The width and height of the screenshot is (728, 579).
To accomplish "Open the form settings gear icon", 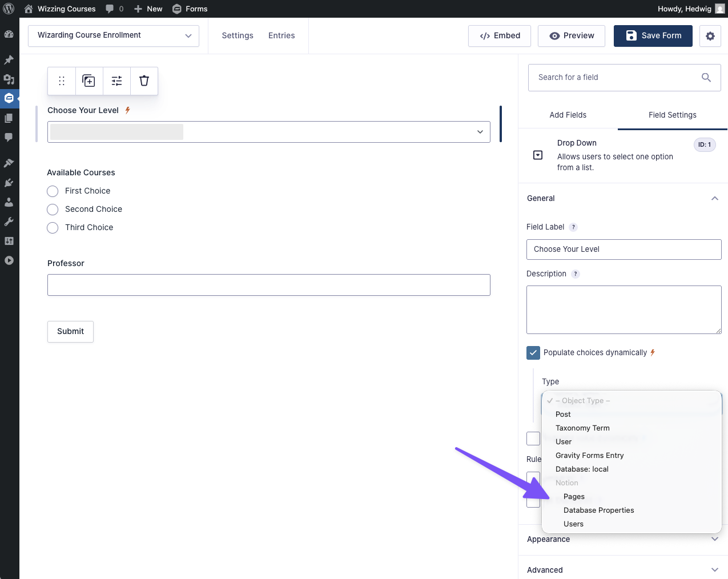I will (x=710, y=36).
